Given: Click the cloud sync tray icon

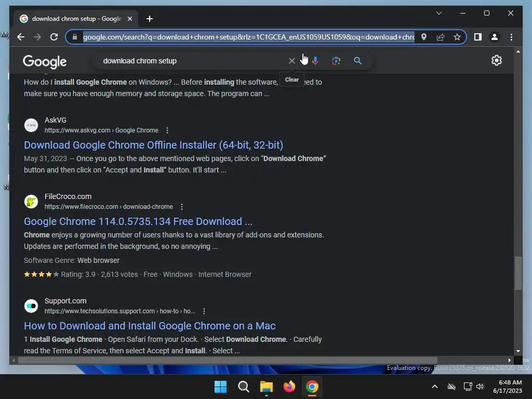Looking at the screenshot, I should (x=451, y=387).
